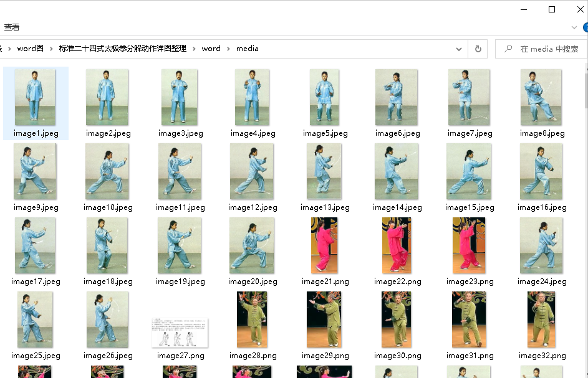The image size is (588, 378).
Task: Expand the ribbon with the chevron
Action: pyautogui.click(x=574, y=27)
